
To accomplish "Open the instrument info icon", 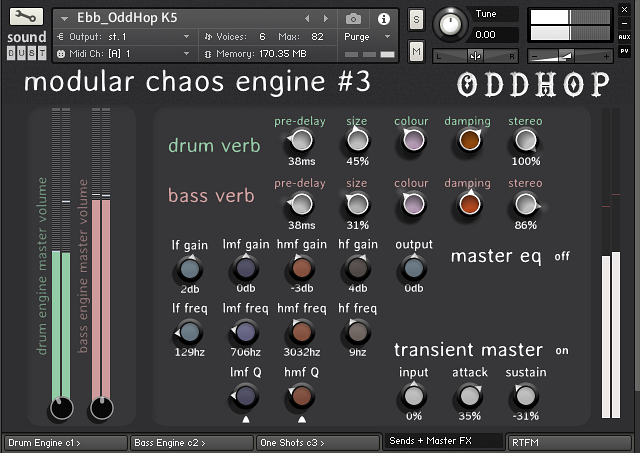I will [384, 19].
